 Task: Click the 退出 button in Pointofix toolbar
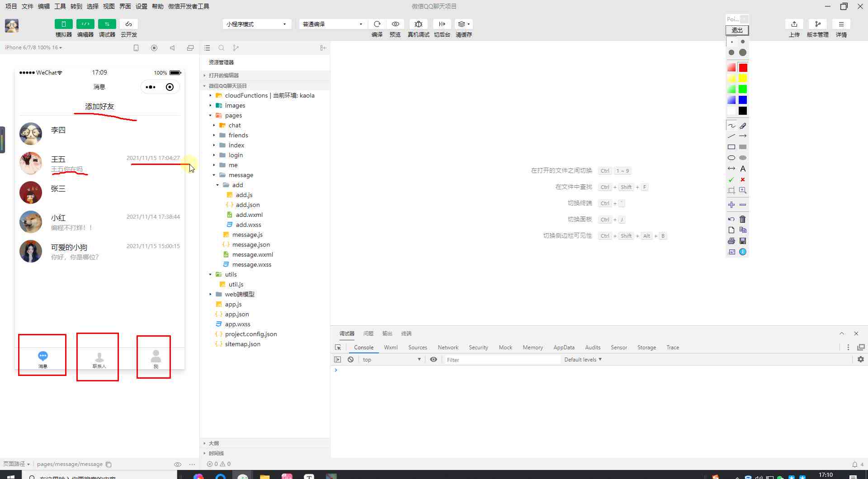click(737, 30)
